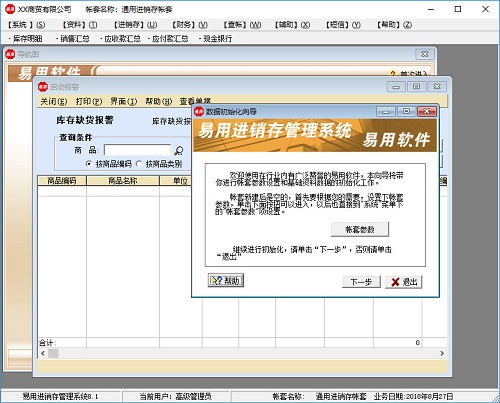Click the product search magnifier icon
500x403 pixels.
click(x=179, y=151)
